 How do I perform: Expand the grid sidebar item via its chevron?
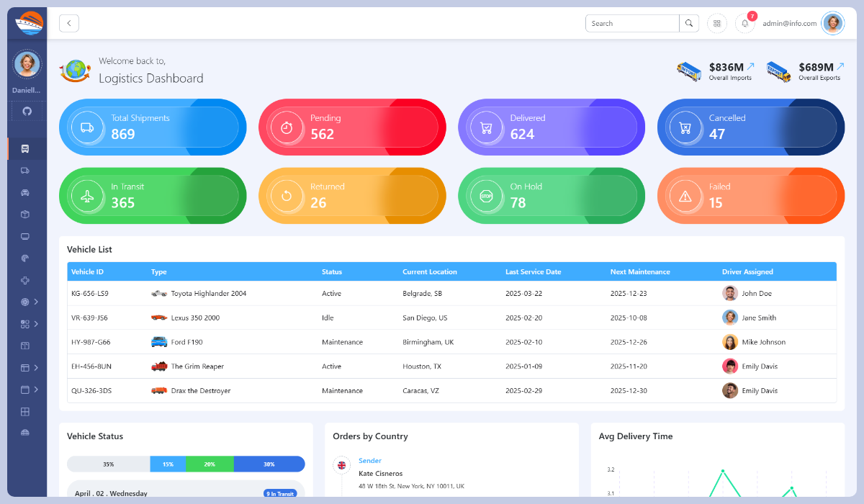point(35,323)
